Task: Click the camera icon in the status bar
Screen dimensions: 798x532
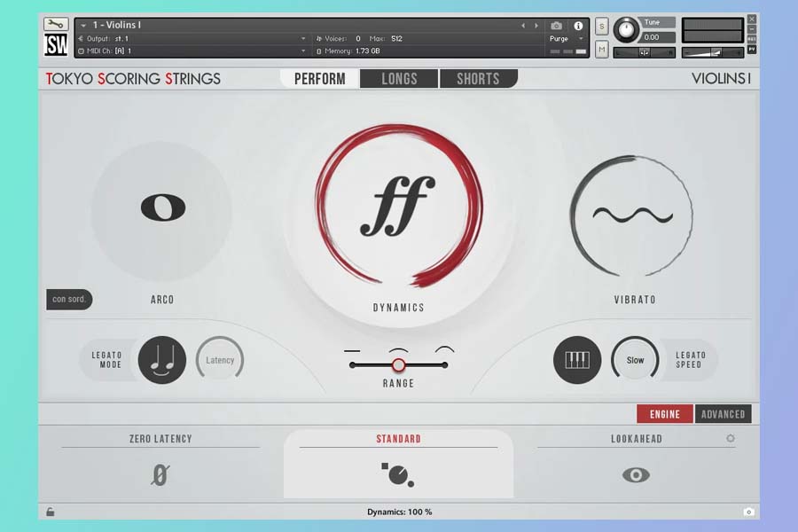Action: pos(748,512)
